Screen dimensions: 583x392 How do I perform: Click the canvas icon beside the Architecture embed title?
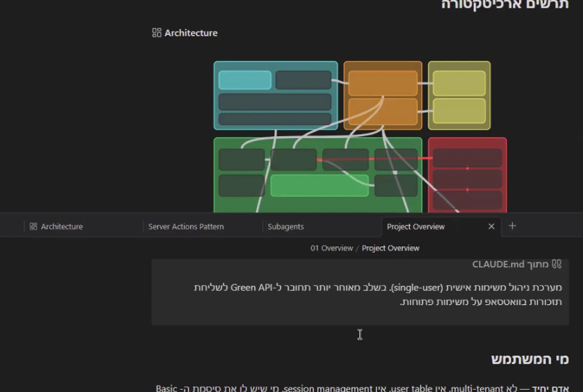coord(156,33)
